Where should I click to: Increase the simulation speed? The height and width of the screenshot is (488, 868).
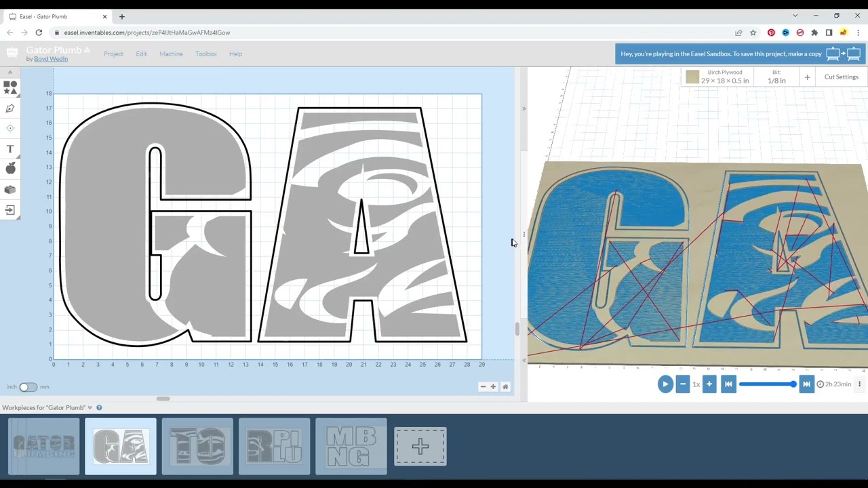click(x=709, y=384)
